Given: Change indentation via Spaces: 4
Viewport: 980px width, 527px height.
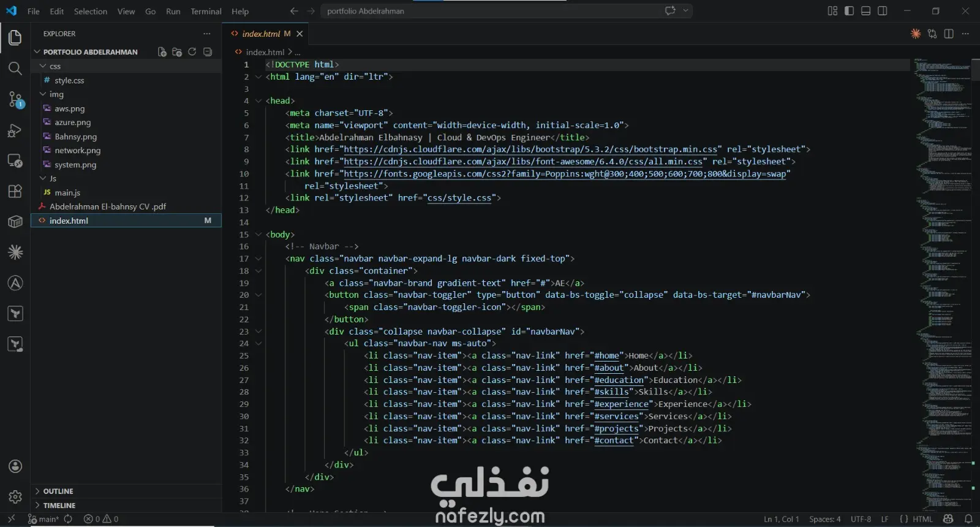Looking at the screenshot, I should click(824, 519).
